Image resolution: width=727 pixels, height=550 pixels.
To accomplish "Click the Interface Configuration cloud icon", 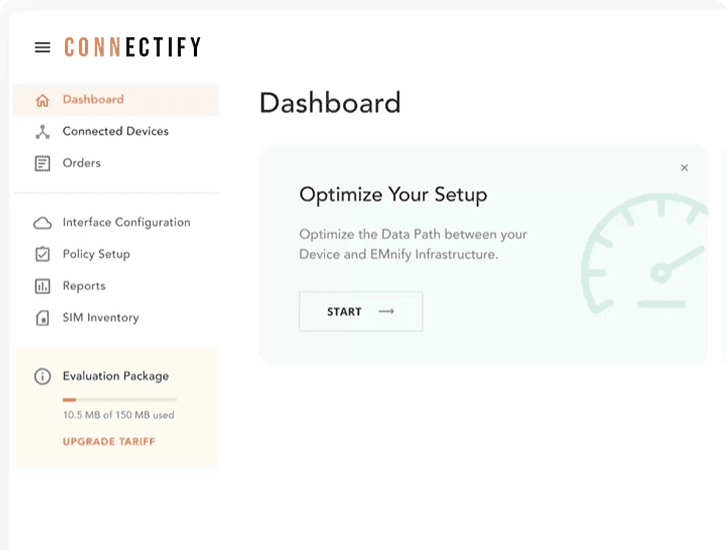I will tap(42, 223).
